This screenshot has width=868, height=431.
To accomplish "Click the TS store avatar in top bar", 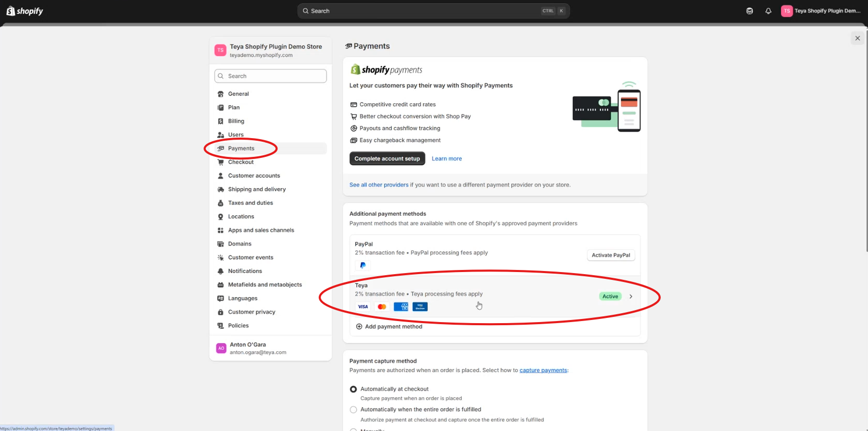I will coord(787,11).
